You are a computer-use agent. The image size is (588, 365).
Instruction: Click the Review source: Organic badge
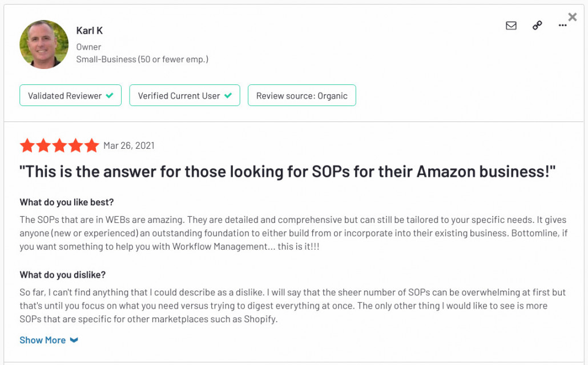point(302,96)
